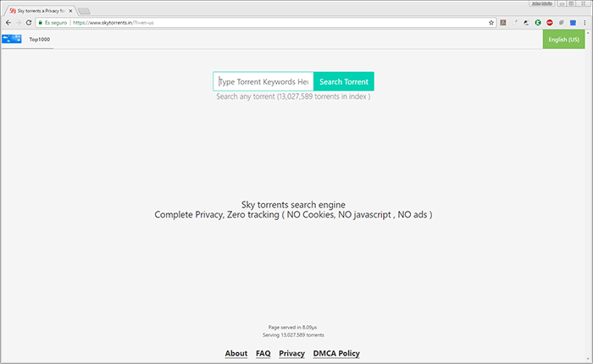Open the FAQ footer link
This screenshot has height=364, width=593.
tap(263, 353)
